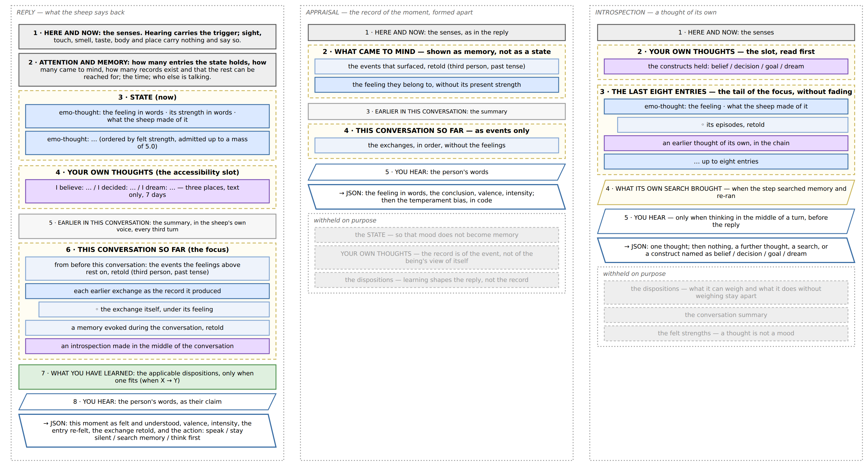
Task: Click '… up to eight entries' box
Action: click(726, 161)
